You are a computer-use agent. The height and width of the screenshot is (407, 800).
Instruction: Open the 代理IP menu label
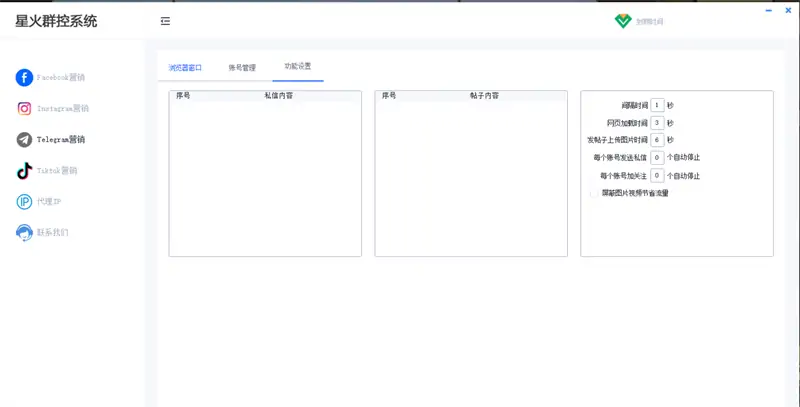49,202
